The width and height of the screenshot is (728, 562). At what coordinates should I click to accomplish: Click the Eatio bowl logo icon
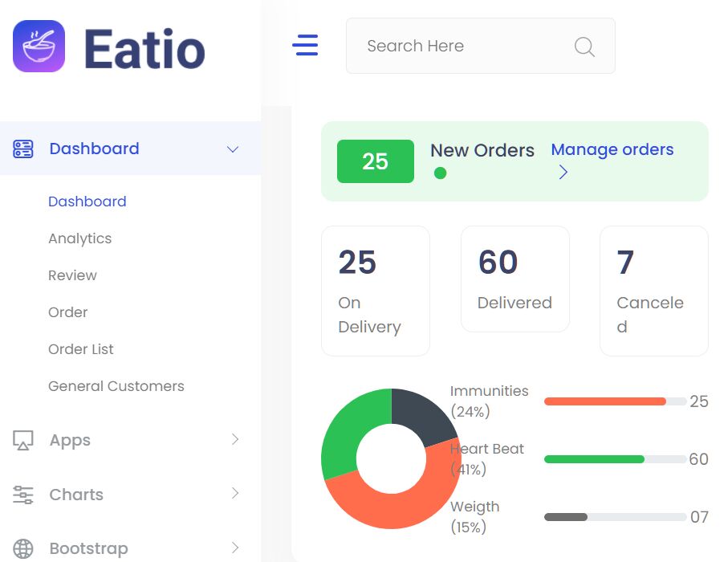click(x=39, y=48)
